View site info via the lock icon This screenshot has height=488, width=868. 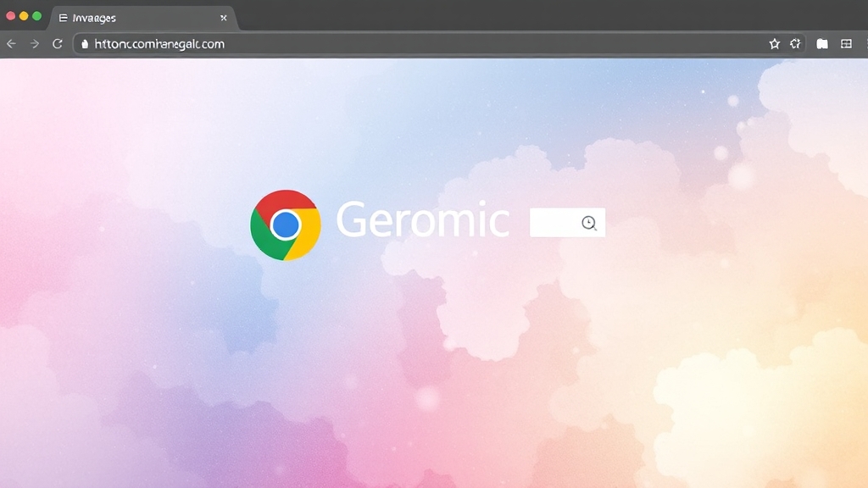click(x=84, y=44)
